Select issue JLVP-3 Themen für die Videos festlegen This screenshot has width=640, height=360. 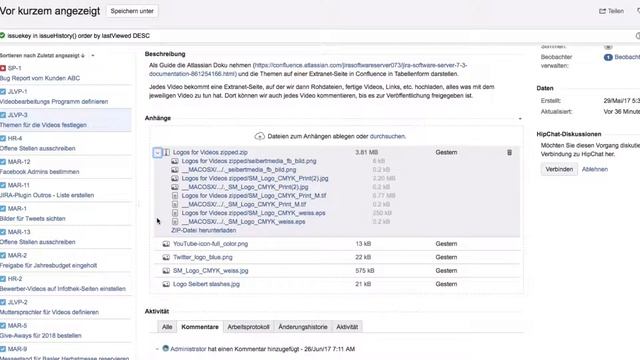click(65, 120)
